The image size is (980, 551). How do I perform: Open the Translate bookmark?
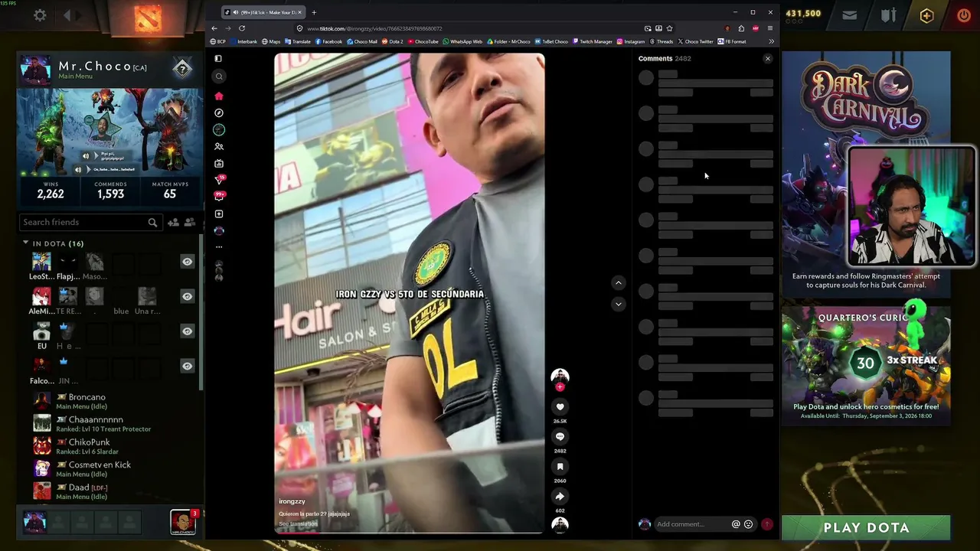[x=297, y=41]
